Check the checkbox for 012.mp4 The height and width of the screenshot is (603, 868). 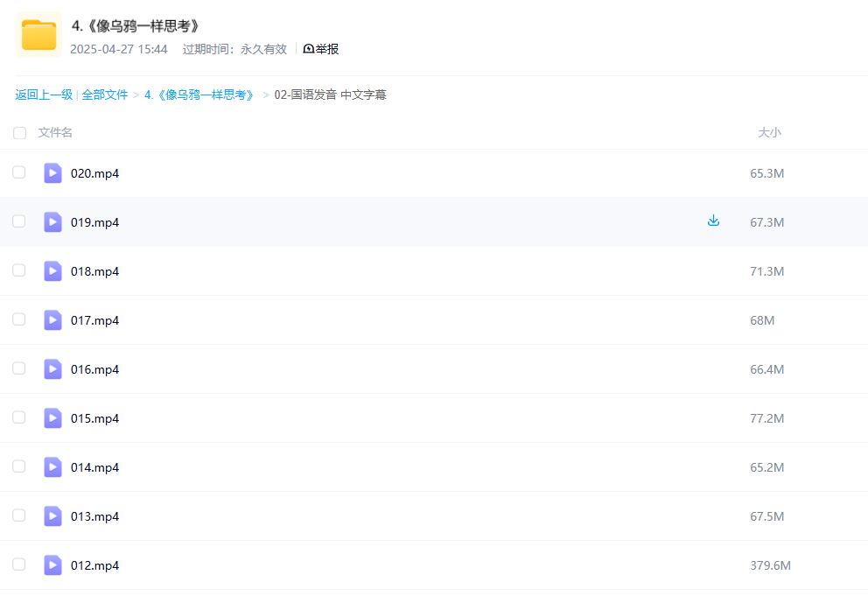19,564
